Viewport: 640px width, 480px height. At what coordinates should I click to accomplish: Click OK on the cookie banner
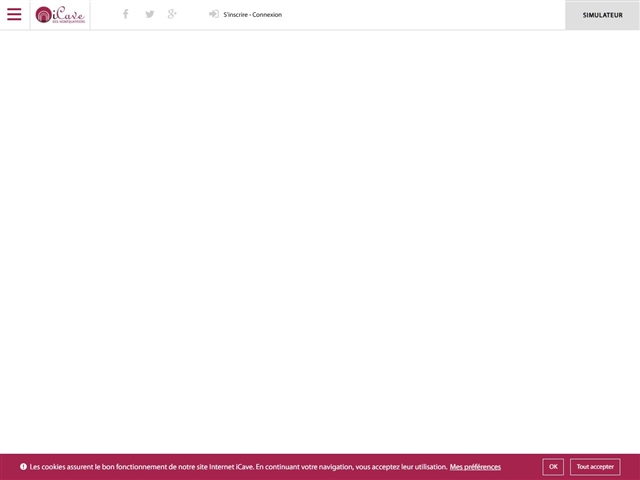click(x=553, y=467)
